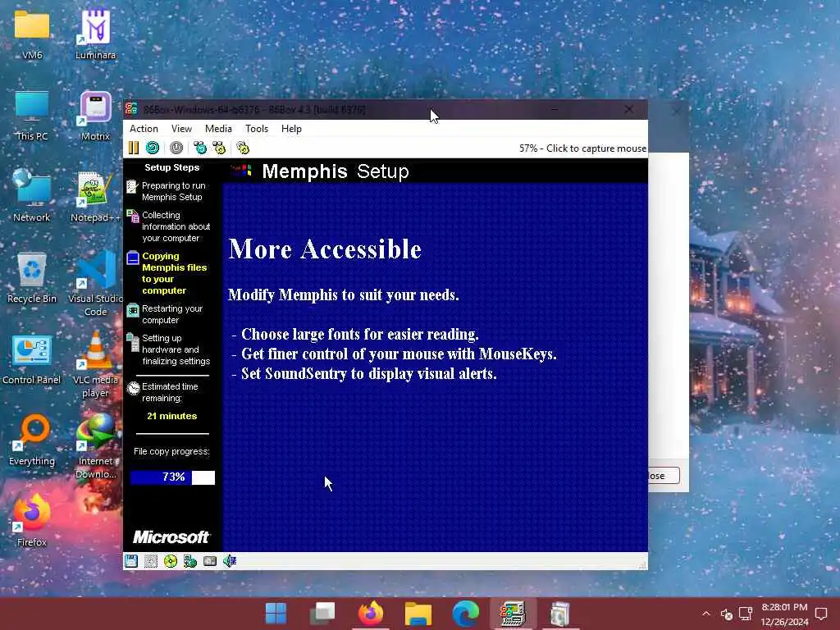
Task: Click "Collecting information about your computer" step
Action: point(169,226)
